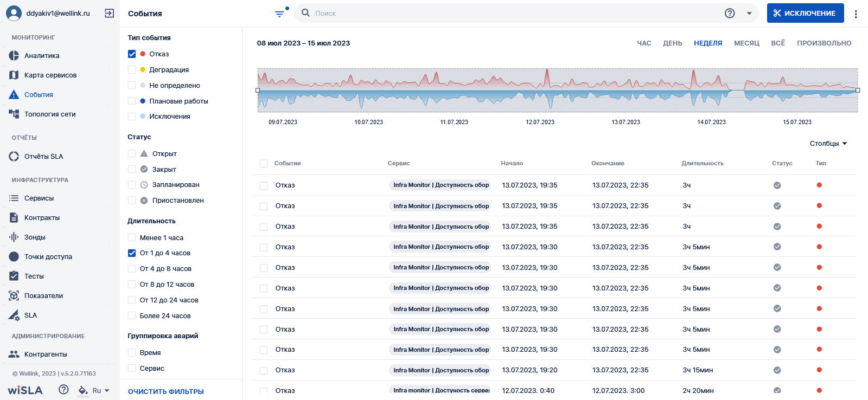Go to Отчёты SLA
Screen dimensions: 868x400
point(43,157)
